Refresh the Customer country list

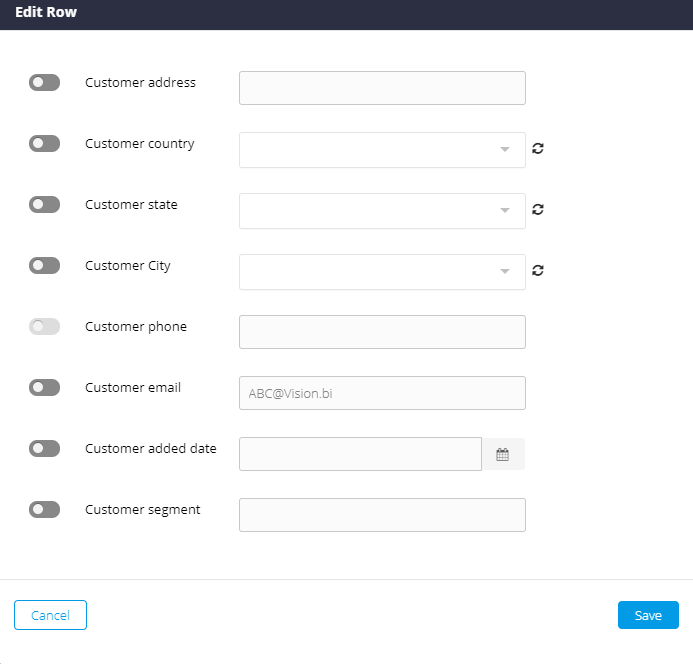pos(537,149)
